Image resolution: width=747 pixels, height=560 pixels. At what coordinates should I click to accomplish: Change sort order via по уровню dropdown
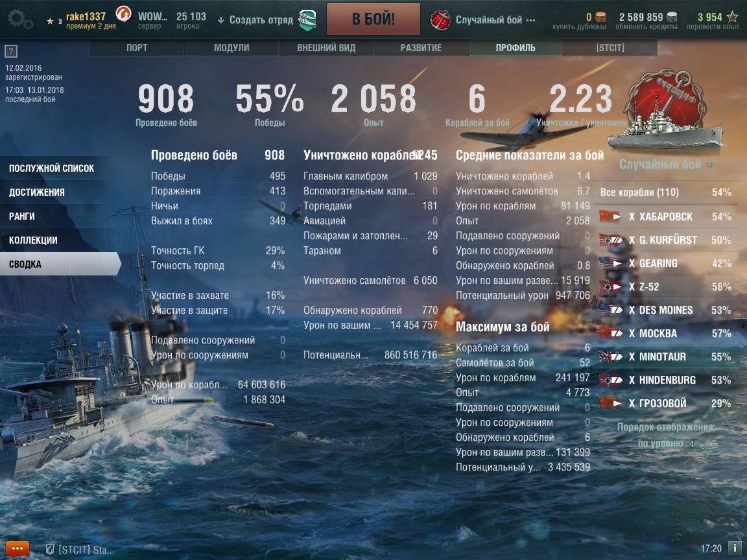pyautogui.click(x=667, y=443)
